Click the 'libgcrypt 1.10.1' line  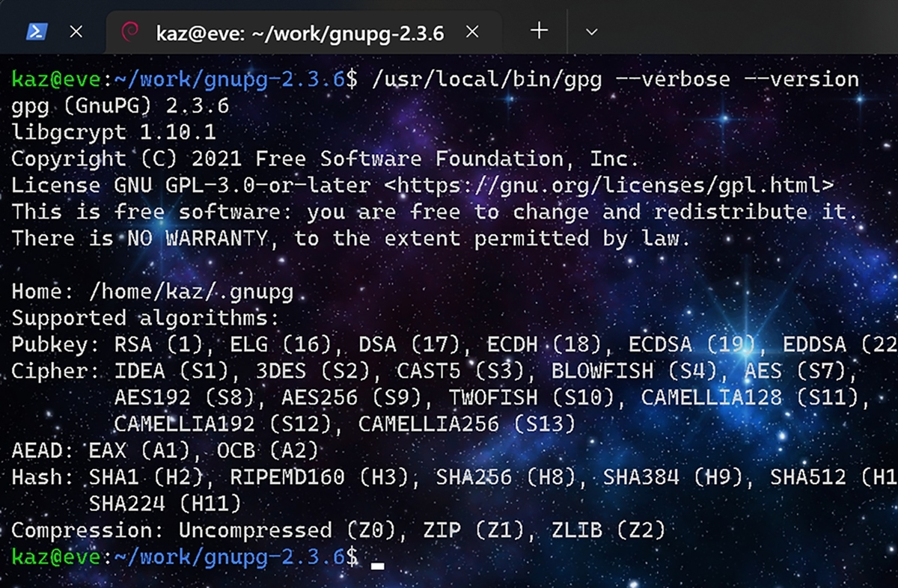(114, 132)
